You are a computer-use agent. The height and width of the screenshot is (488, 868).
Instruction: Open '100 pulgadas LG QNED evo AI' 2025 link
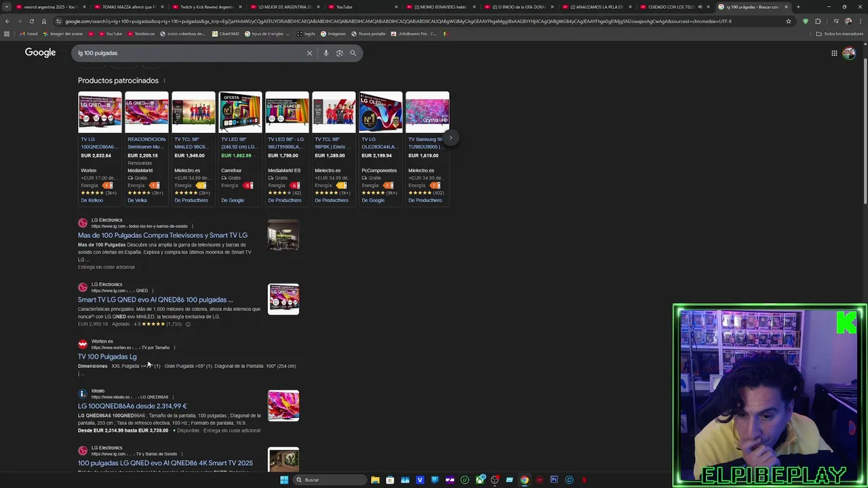click(x=165, y=463)
